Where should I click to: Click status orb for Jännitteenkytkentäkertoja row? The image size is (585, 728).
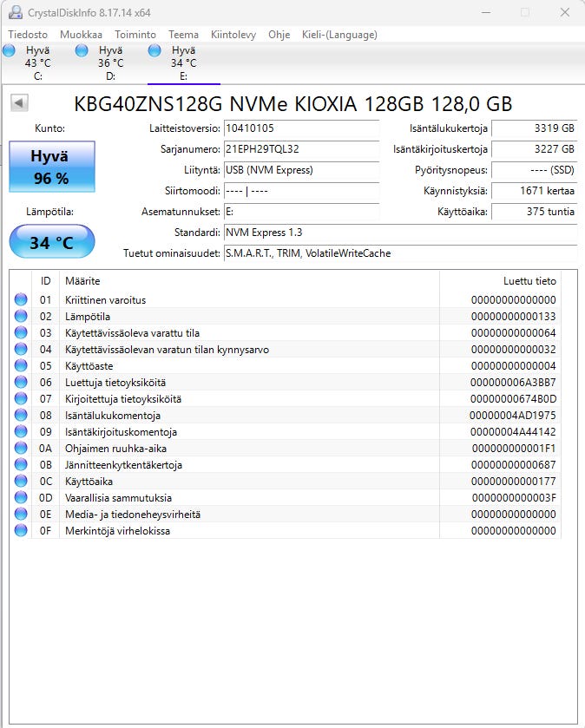click(x=21, y=464)
